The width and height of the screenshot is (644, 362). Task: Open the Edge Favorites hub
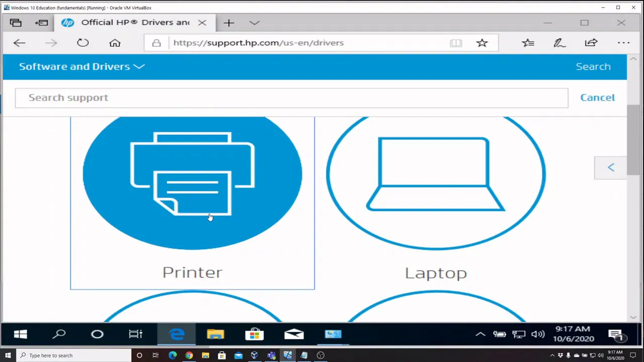528,43
